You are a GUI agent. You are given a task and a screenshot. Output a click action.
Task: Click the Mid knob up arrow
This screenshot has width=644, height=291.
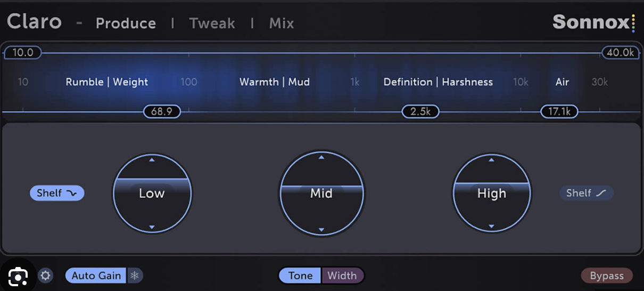point(321,157)
